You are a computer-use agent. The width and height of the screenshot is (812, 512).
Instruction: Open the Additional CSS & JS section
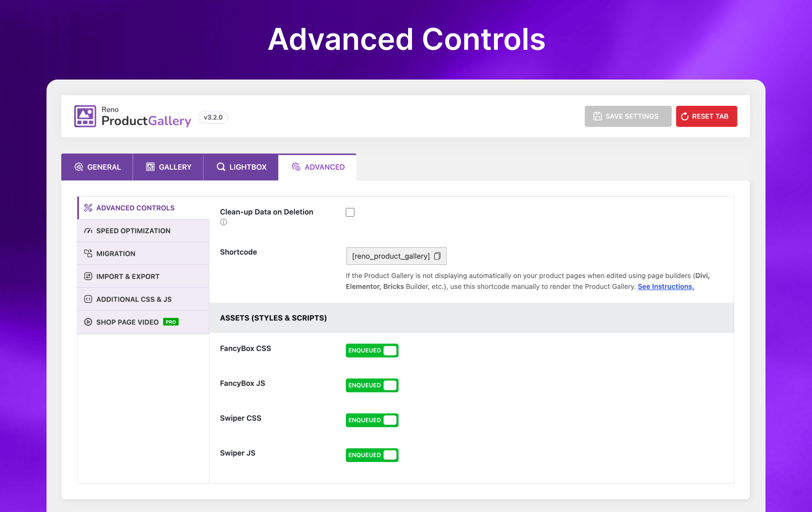143,299
